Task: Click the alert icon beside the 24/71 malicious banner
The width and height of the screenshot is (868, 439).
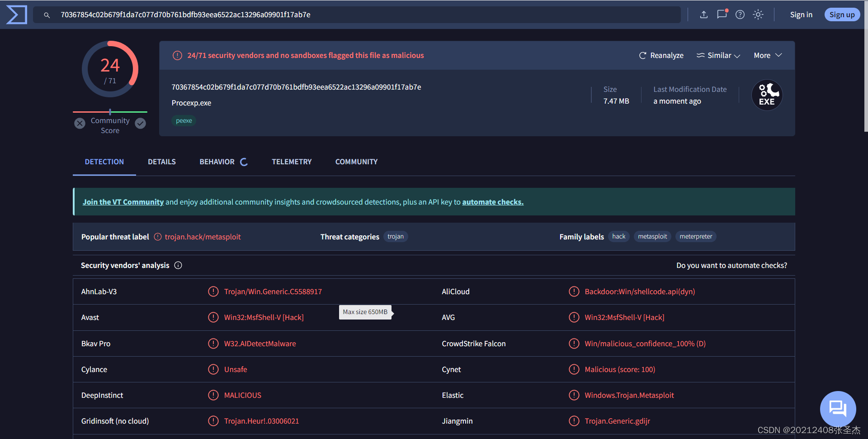Action: pyautogui.click(x=178, y=55)
